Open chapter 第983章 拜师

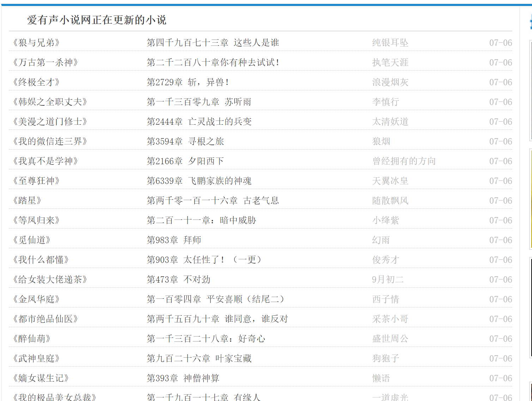click(x=174, y=240)
